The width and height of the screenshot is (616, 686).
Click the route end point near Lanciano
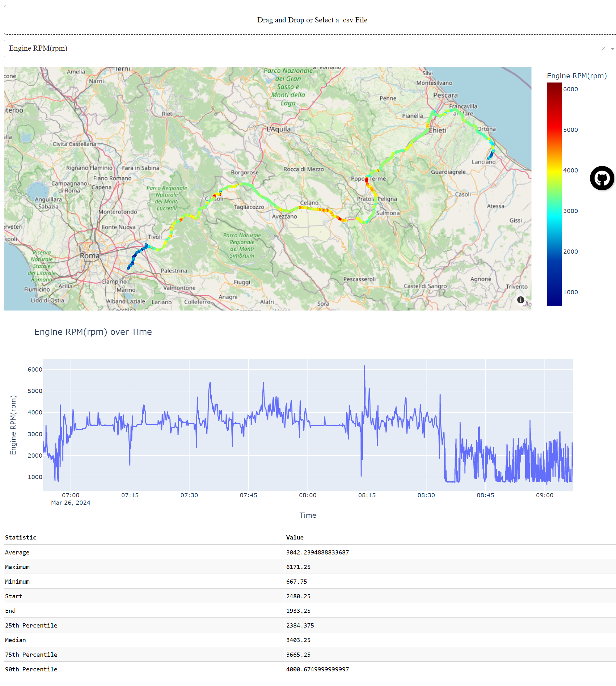tap(488, 158)
